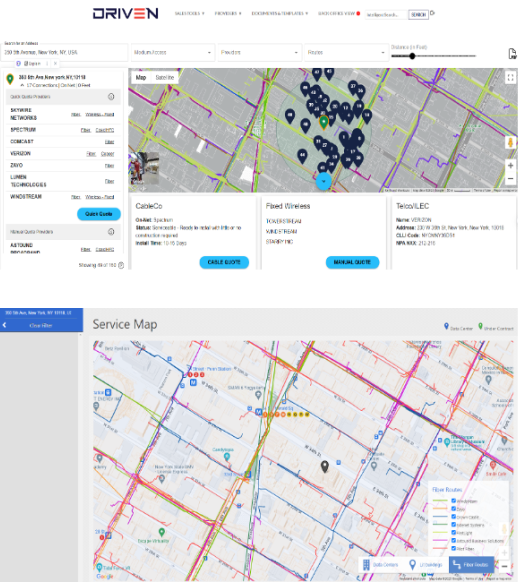
Task: Click Copper link for Verizon
Action: 108,154
